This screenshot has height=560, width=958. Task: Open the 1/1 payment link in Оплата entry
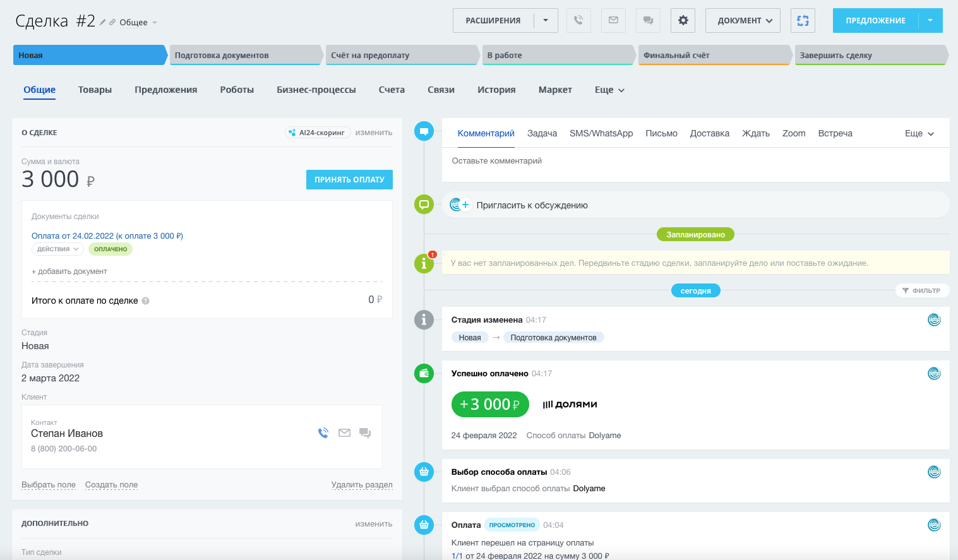pyautogui.click(x=457, y=556)
